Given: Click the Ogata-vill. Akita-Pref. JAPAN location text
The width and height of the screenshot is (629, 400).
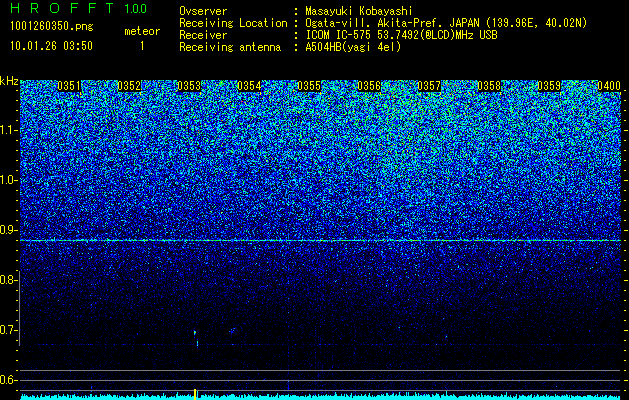Looking at the screenshot, I should pos(446,23).
